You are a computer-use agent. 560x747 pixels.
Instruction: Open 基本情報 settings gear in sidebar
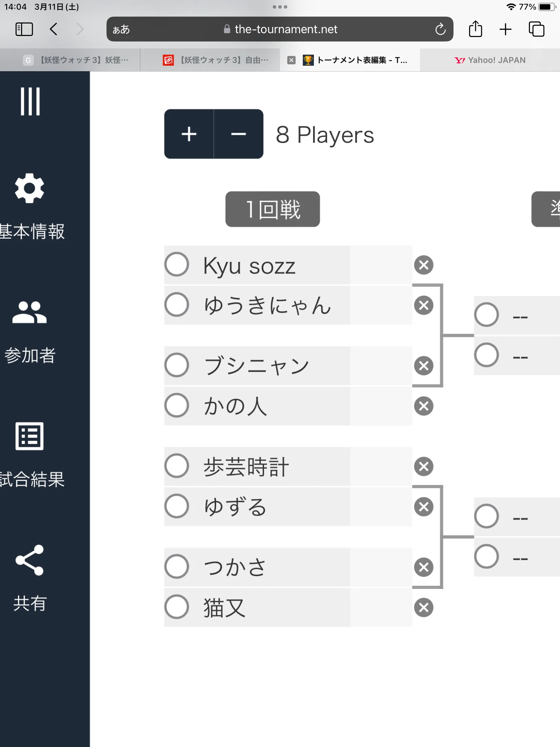pyautogui.click(x=30, y=188)
